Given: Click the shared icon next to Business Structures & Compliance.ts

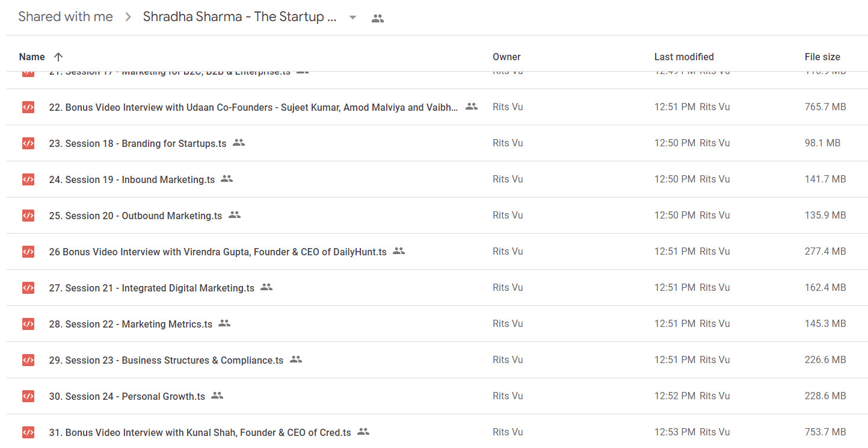Looking at the screenshot, I should coord(295,359).
